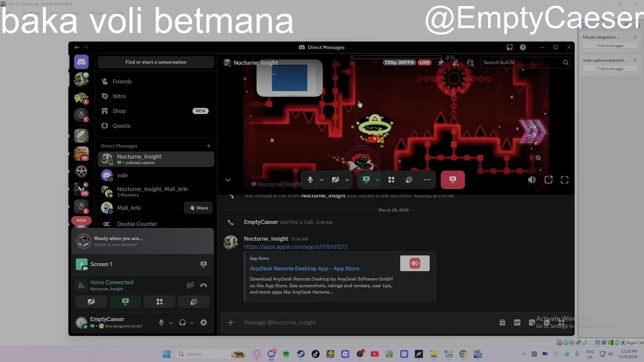Open Steam from the taskbar
The height and width of the screenshot is (362, 644).
coord(300,354)
